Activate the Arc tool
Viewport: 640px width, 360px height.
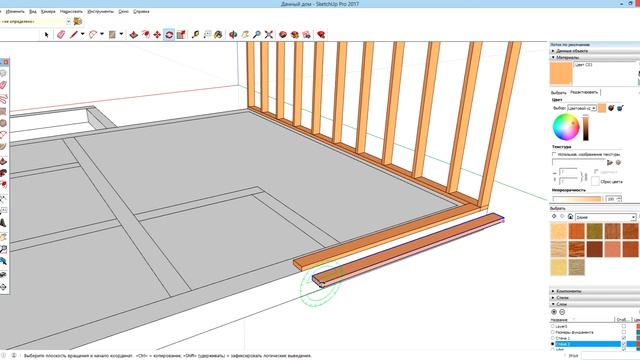tap(93, 35)
